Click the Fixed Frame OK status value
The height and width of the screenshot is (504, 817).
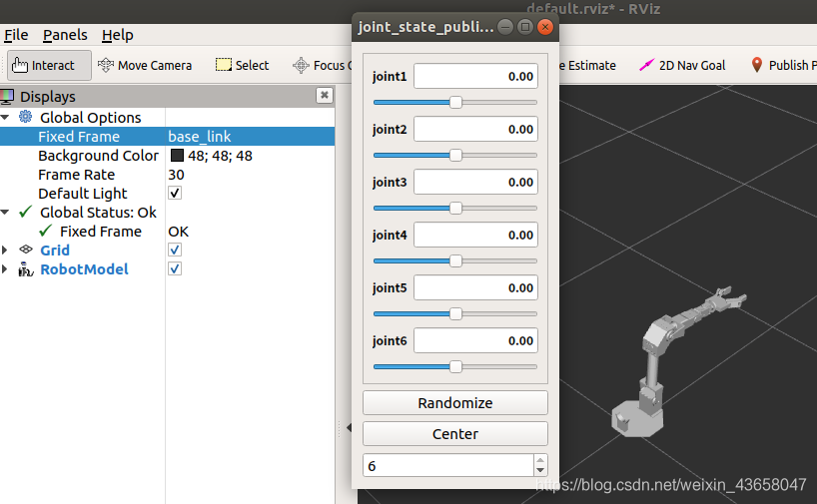coord(178,232)
